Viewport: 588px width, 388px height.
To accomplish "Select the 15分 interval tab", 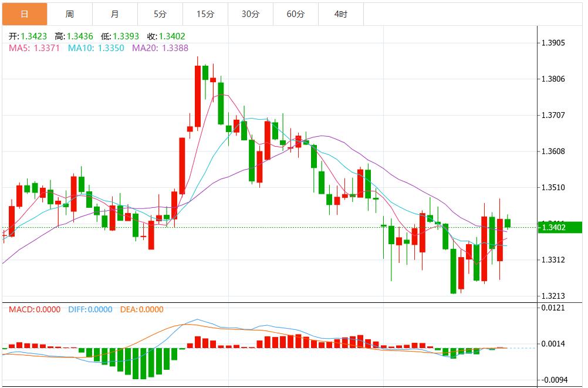I will click(205, 14).
